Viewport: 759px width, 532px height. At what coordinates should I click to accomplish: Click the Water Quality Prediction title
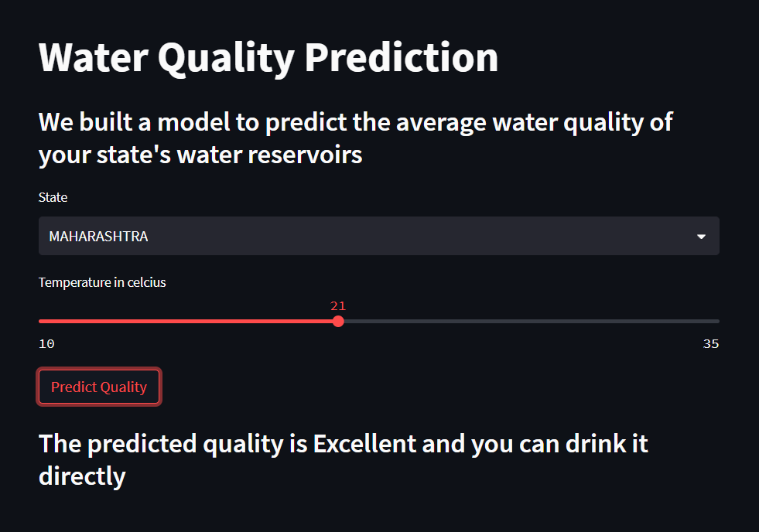pyautogui.click(x=268, y=56)
